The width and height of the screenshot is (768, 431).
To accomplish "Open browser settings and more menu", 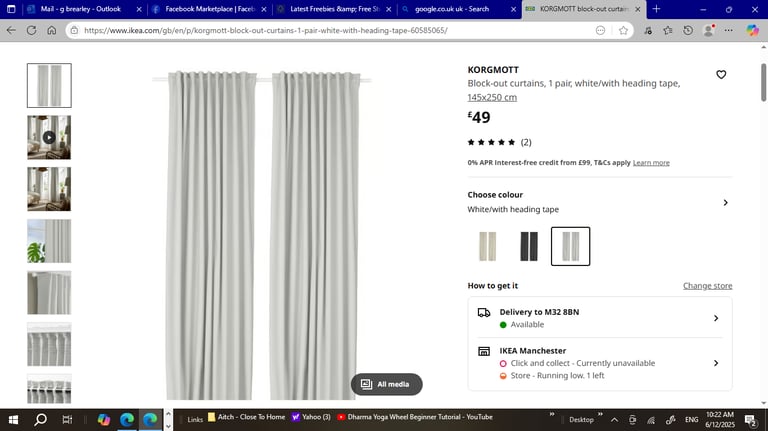I will coord(729,30).
